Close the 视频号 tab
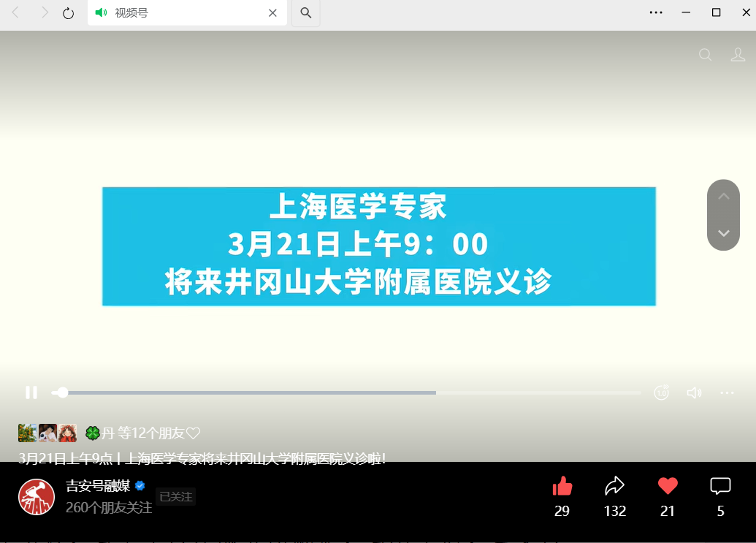The width and height of the screenshot is (756, 543). 272,13
